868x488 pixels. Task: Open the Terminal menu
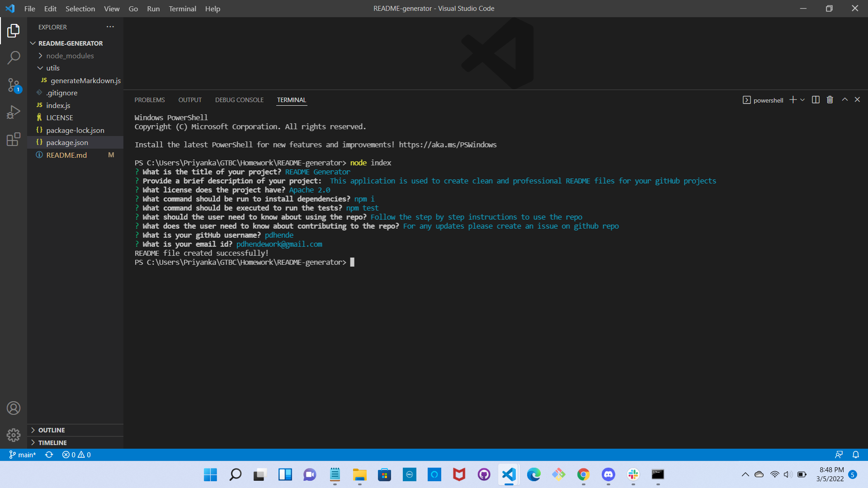182,9
